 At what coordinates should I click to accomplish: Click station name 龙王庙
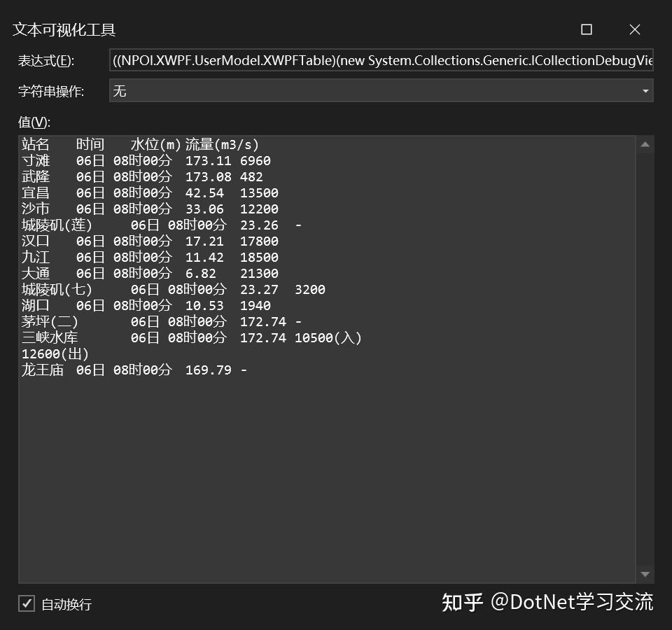(x=43, y=370)
